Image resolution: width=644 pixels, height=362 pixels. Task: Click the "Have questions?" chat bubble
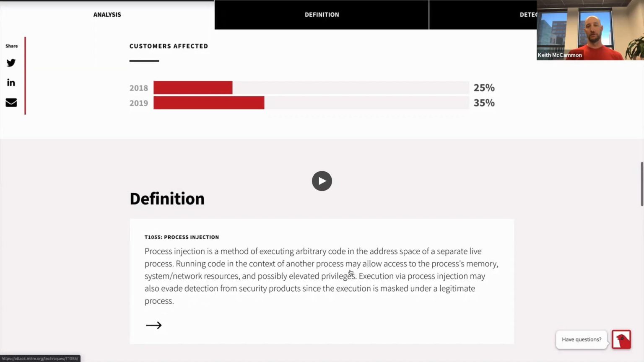(581, 339)
